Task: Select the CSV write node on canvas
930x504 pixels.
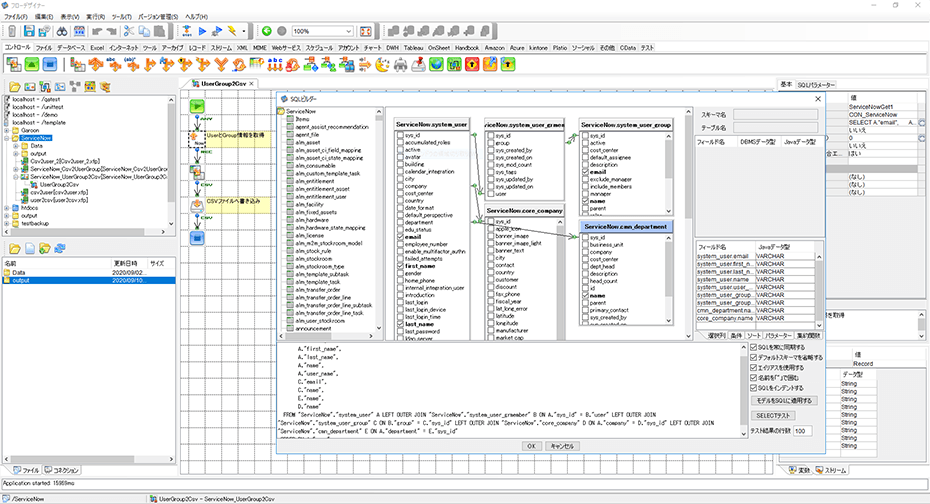Action: 197,205
